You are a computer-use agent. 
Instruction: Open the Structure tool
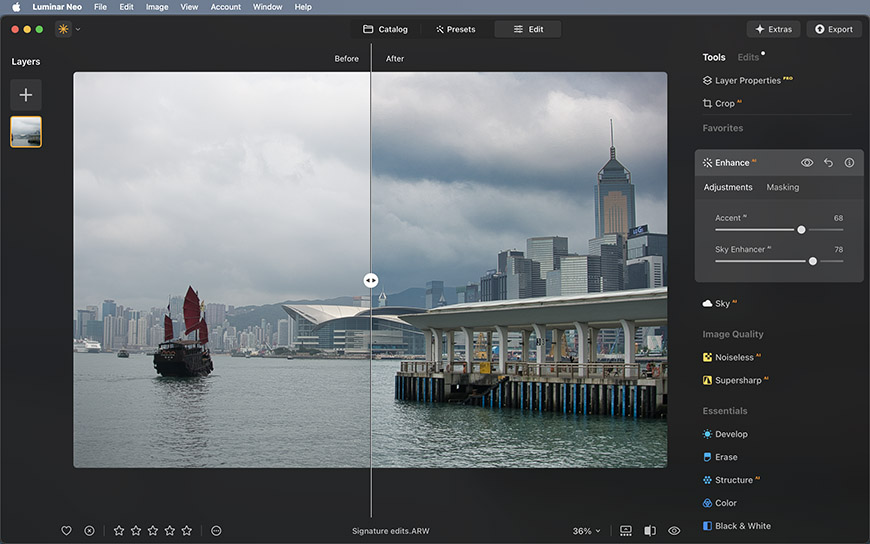click(731, 480)
